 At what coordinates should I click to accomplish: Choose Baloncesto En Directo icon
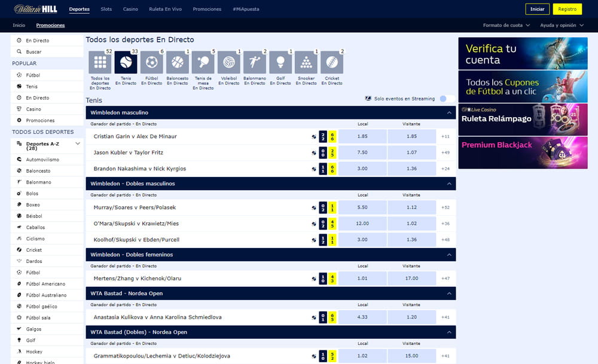coord(178,62)
